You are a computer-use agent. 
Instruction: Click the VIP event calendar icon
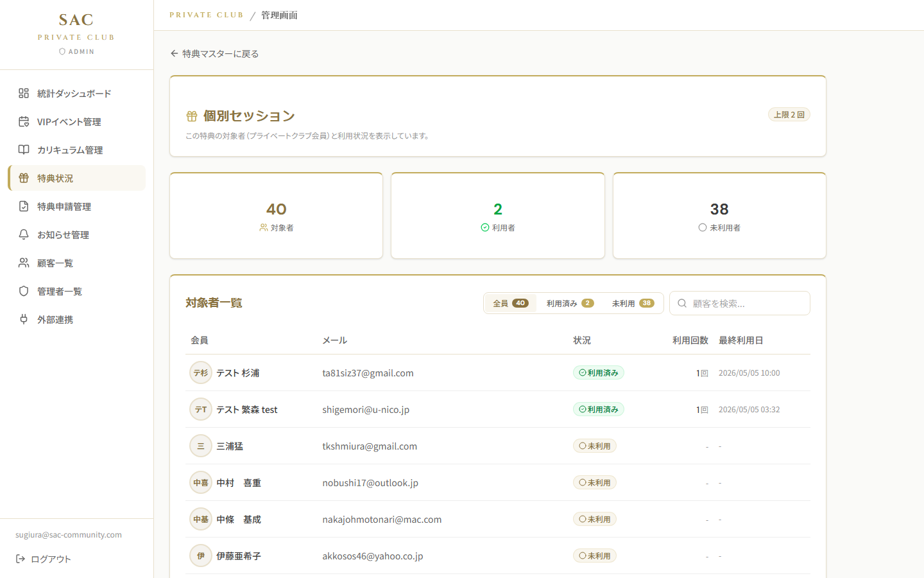click(24, 121)
